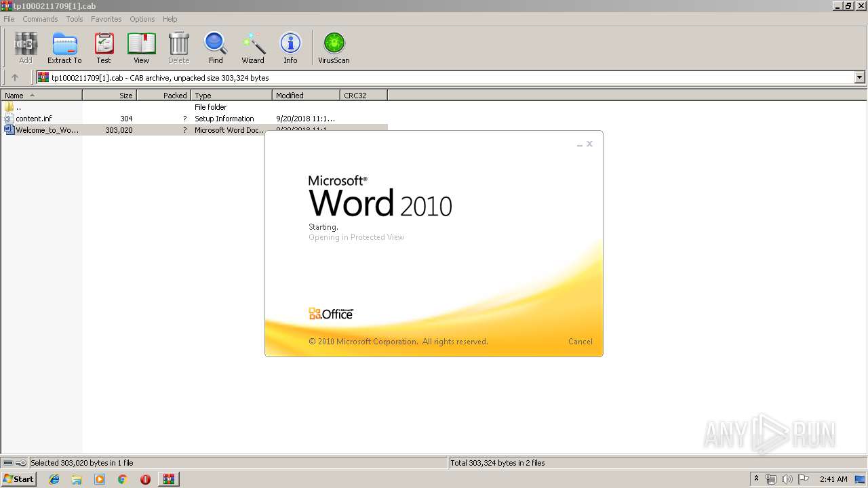
Task: Click the status bar drive icon
Action: (9, 463)
